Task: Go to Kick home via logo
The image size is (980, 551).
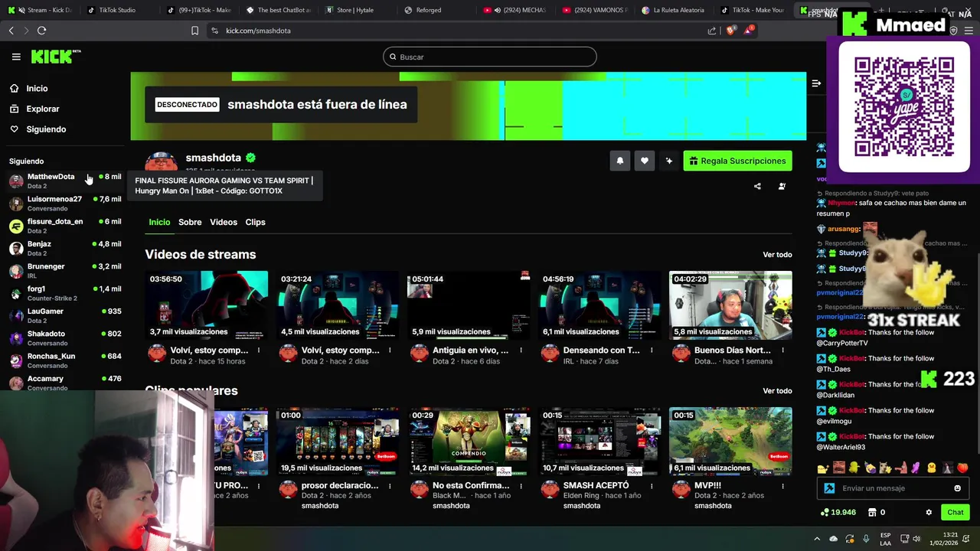Action: pyautogui.click(x=55, y=57)
